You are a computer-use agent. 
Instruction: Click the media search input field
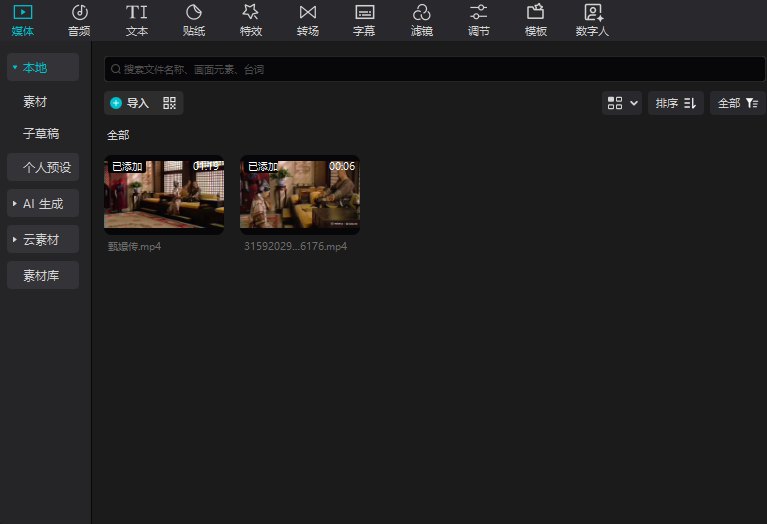tap(434, 69)
